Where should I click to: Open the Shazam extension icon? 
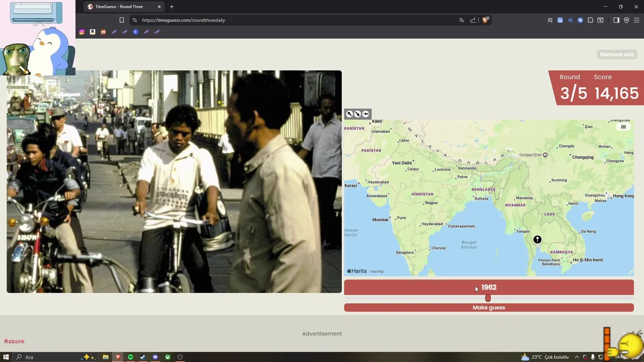(x=580, y=20)
